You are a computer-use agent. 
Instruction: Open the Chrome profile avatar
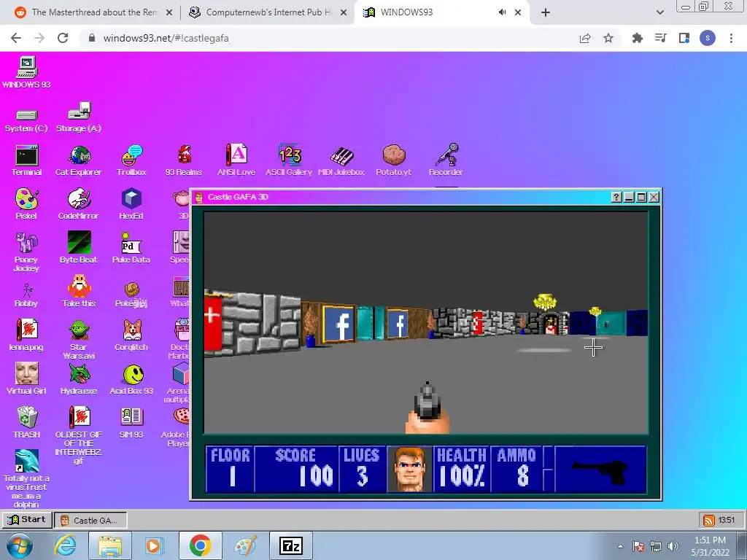[x=708, y=38]
